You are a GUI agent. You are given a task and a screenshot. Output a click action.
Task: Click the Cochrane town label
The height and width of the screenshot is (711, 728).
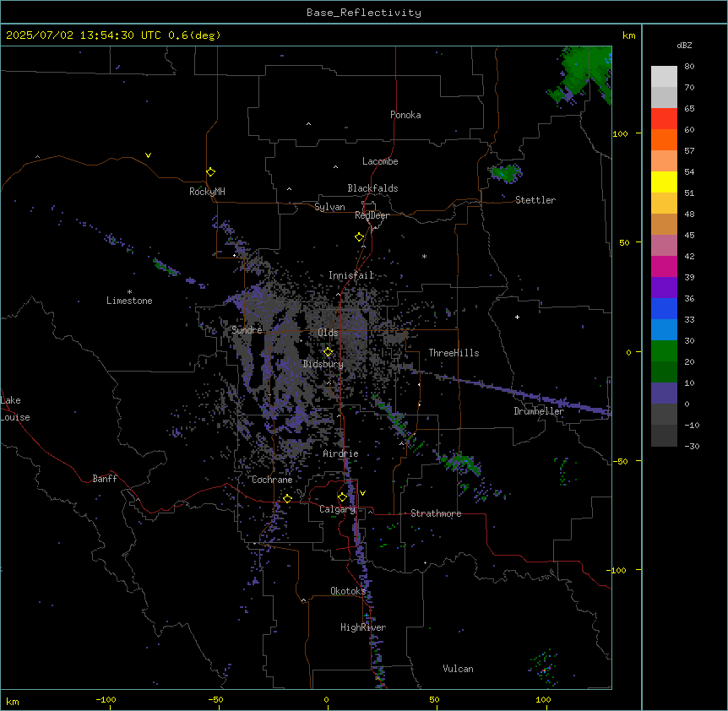(x=272, y=480)
